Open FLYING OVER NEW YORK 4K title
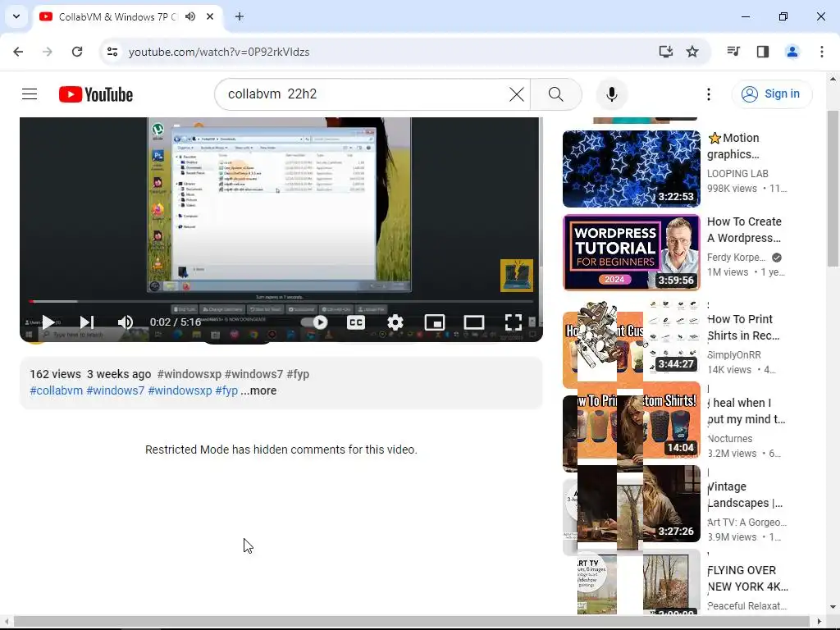Viewport: 840px width, 630px height. 747,578
